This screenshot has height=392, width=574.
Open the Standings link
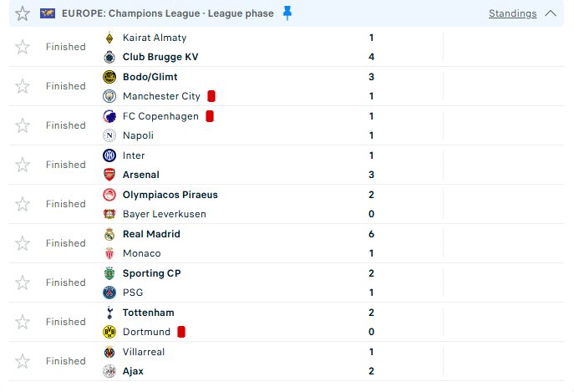tap(512, 13)
